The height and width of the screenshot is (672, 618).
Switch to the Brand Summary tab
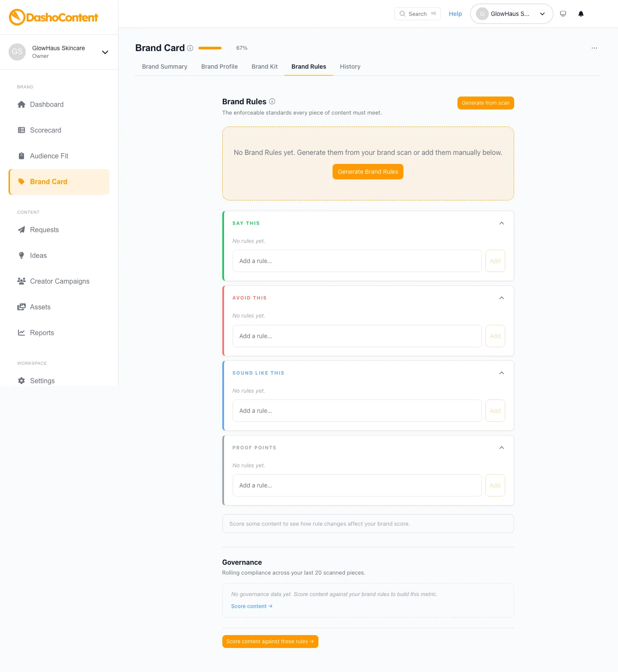coord(165,67)
